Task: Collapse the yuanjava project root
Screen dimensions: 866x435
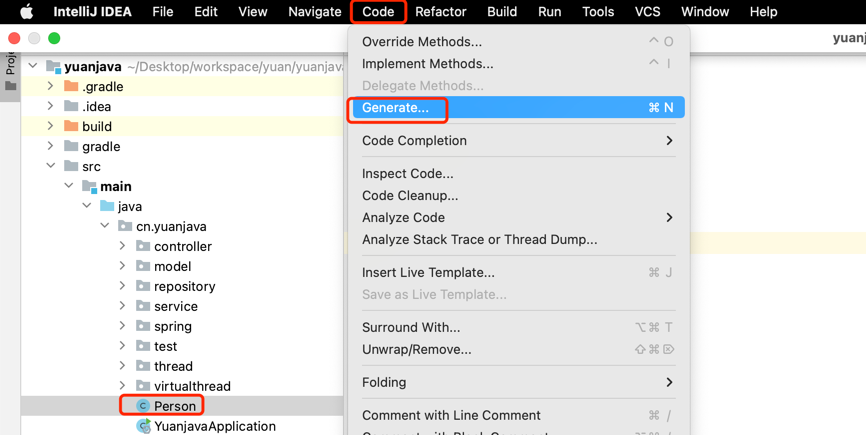Action: click(x=33, y=66)
